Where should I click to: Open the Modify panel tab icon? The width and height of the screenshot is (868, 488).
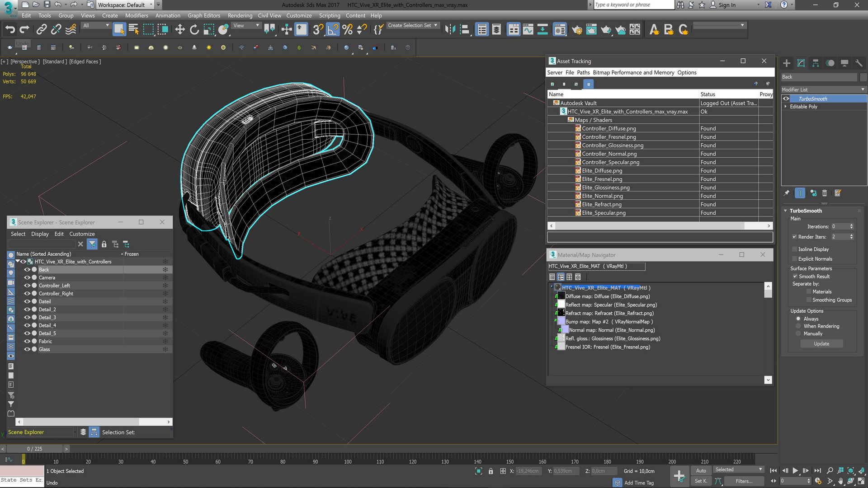(x=801, y=63)
